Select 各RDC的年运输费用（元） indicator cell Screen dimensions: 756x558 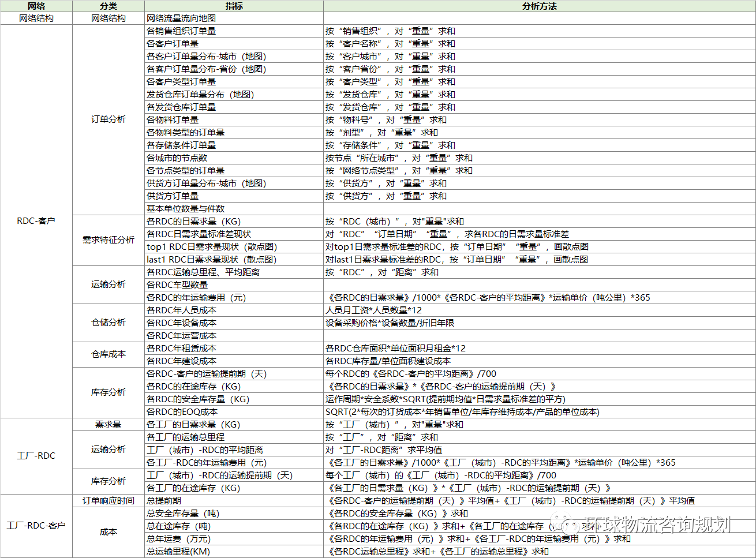234,297
